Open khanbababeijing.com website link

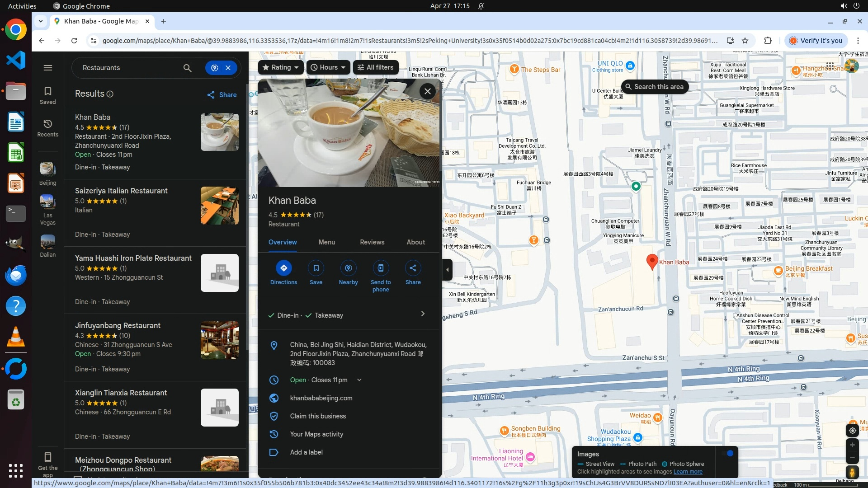(321, 398)
